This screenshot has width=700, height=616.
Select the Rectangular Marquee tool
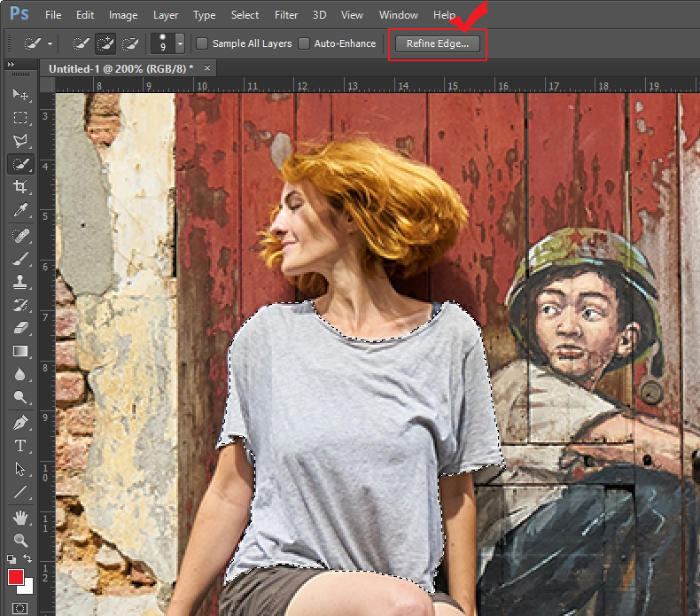(x=19, y=117)
